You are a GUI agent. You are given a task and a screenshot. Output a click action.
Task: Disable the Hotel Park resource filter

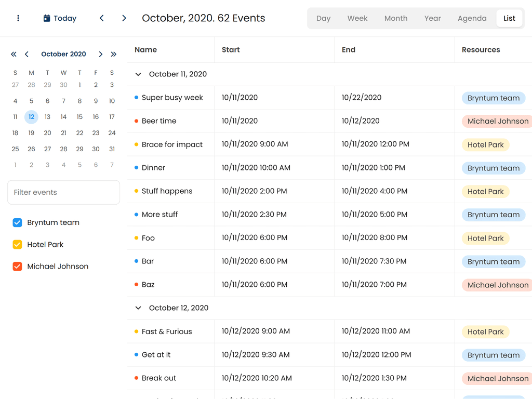coord(17,244)
